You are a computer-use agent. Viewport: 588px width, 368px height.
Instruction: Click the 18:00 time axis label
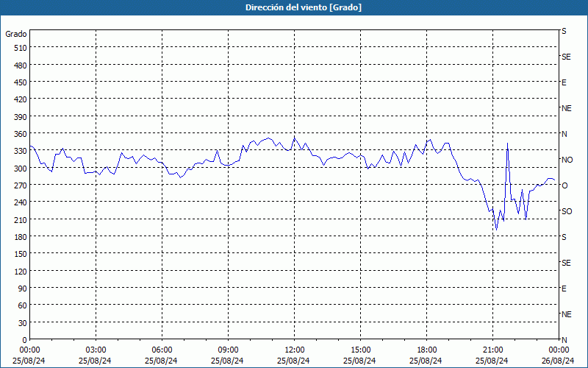[427, 350]
